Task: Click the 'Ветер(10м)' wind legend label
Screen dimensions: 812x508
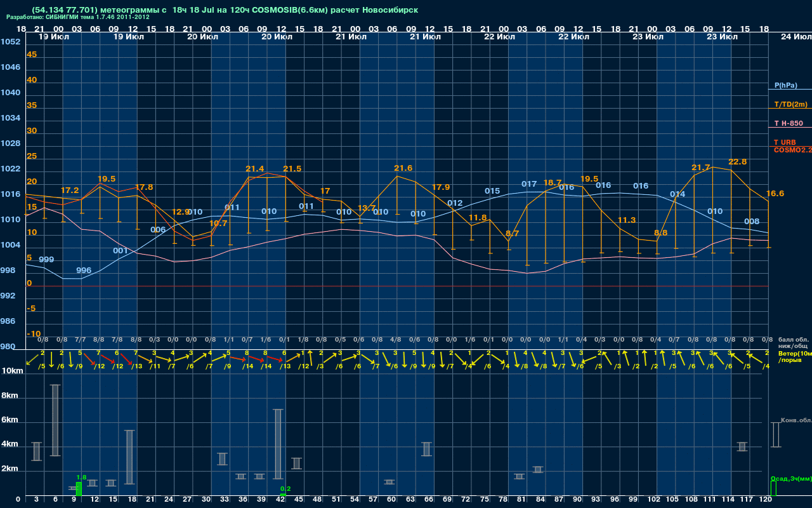Action: [795, 352]
